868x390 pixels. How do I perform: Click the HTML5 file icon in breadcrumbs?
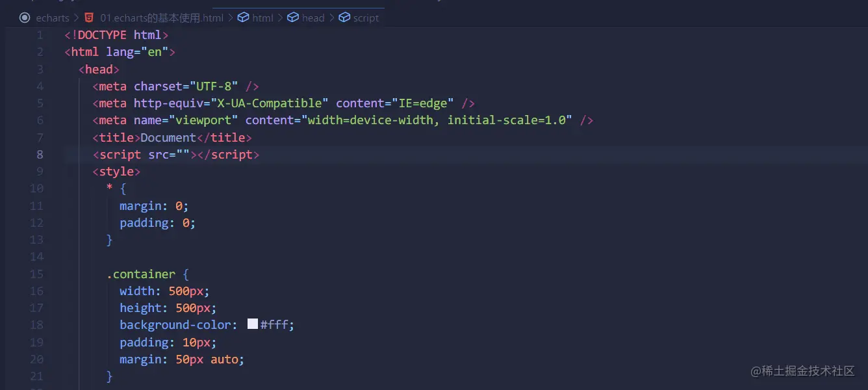(89, 18)
